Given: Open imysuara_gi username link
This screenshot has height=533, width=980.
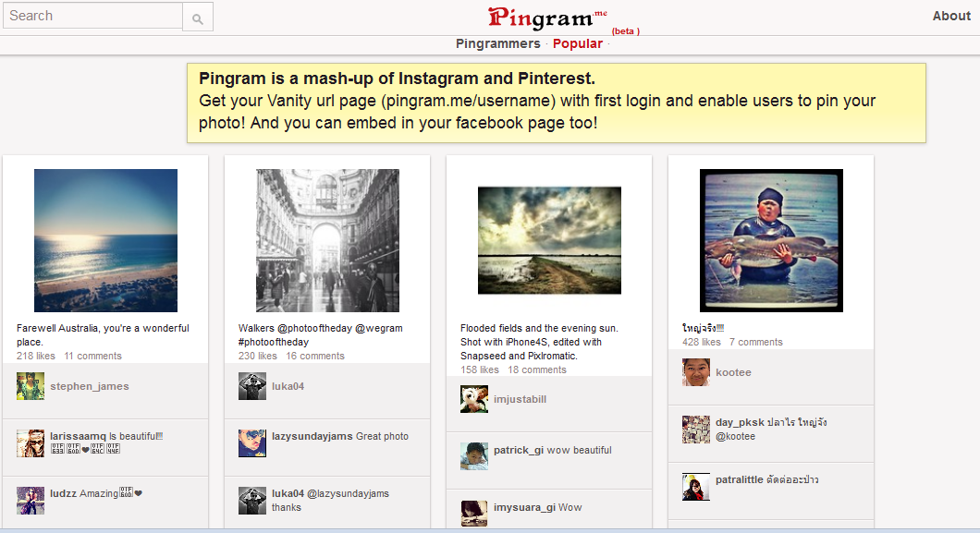Looking at the screenshot, I should coord(524,507).
